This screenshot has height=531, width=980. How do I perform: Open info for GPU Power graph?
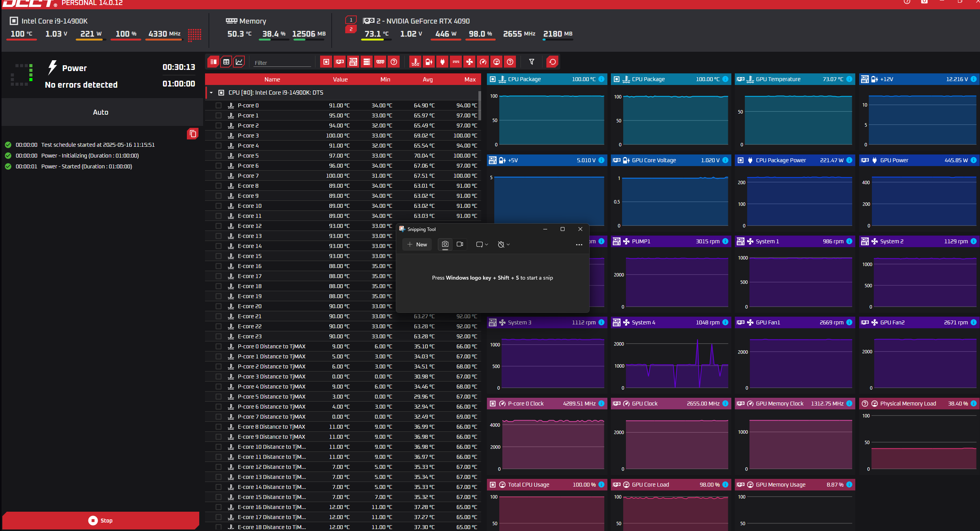pos(973,160)
